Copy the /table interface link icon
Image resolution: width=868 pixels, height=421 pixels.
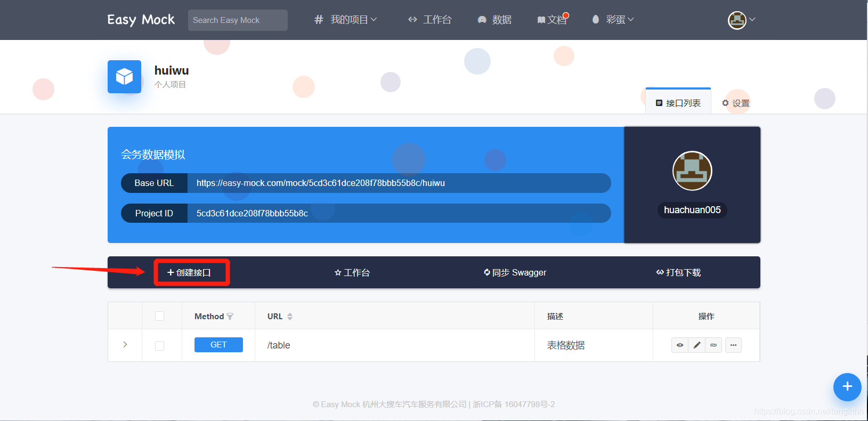click(713, 345)
